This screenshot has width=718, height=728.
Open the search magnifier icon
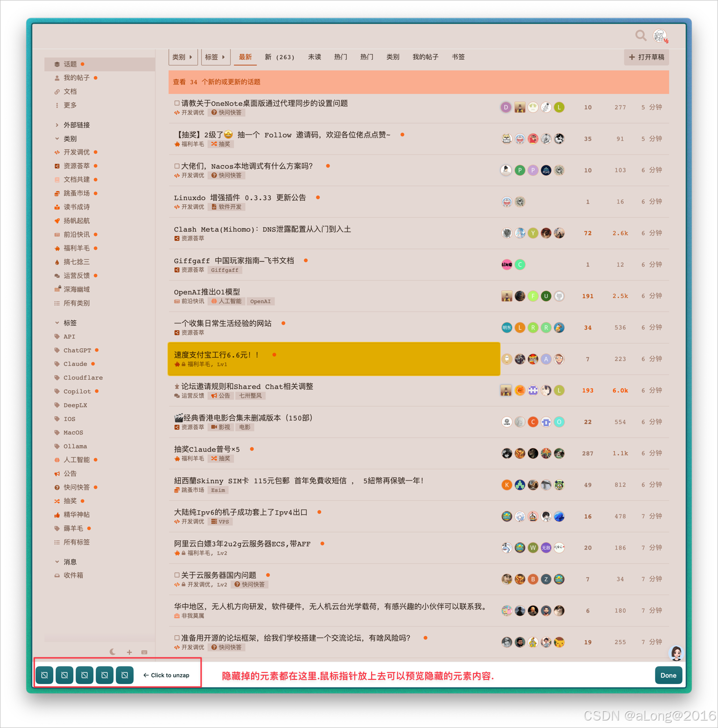pyautogui.click(x=641, y=35)
